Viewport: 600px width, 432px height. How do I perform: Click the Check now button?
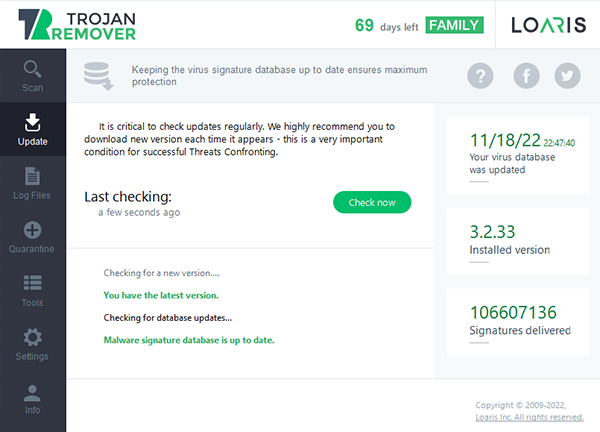point(372,202)
